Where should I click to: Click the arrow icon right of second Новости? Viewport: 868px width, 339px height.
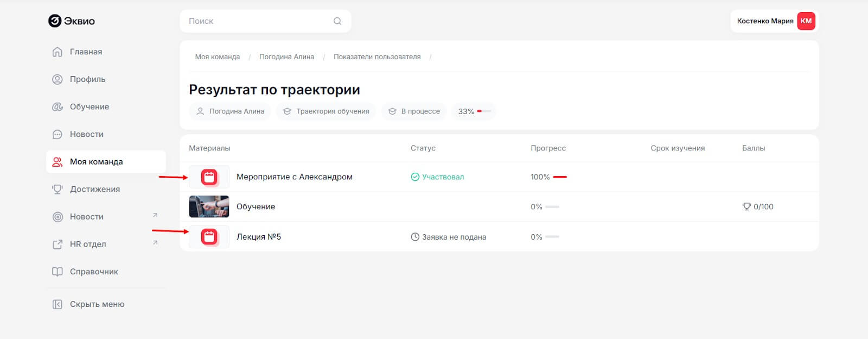coord(155,215)
